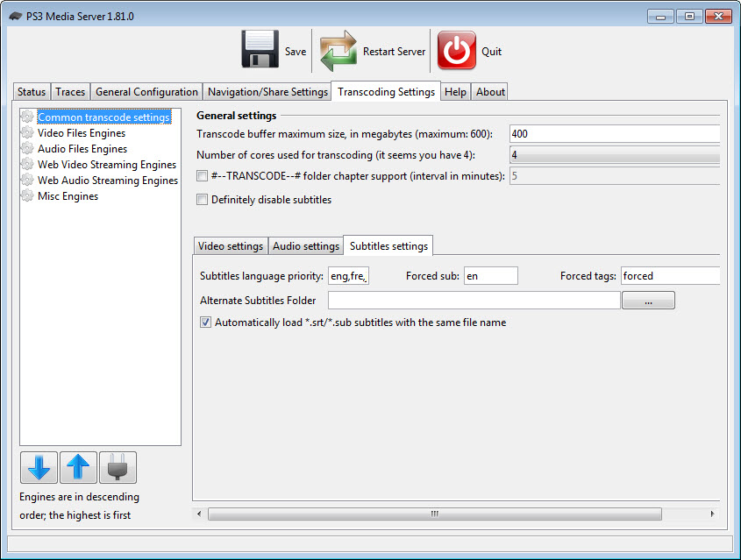Click the Restart Server label
This screenshot has width=741, height=560.
(x=394, y=52)
